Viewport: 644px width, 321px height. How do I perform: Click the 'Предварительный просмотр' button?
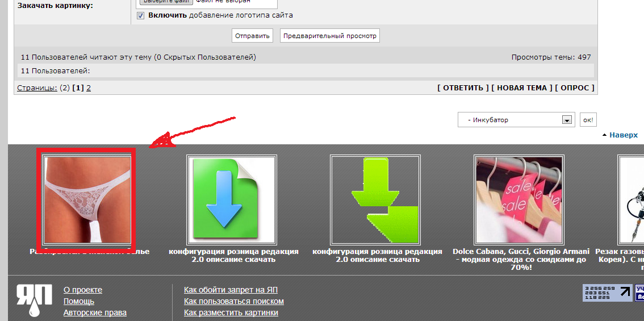pyautogui.click(x=330, y=36)
